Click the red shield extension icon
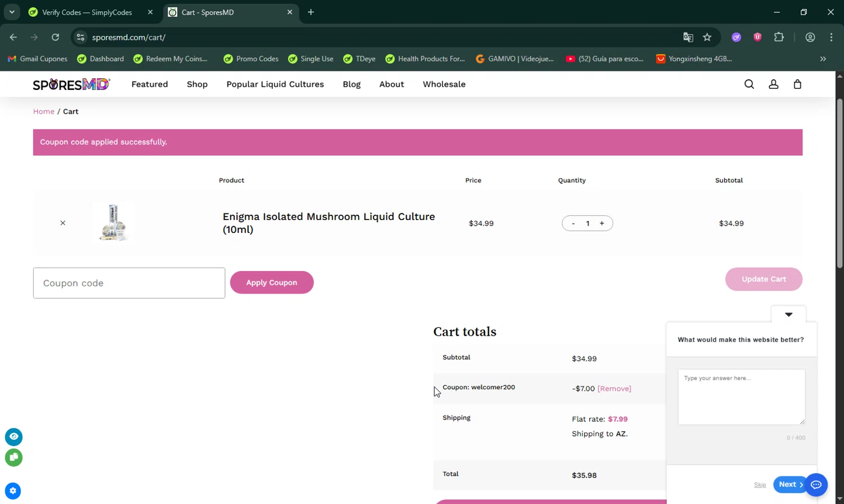This screenshot has height=504, width=844. (757, 37)
